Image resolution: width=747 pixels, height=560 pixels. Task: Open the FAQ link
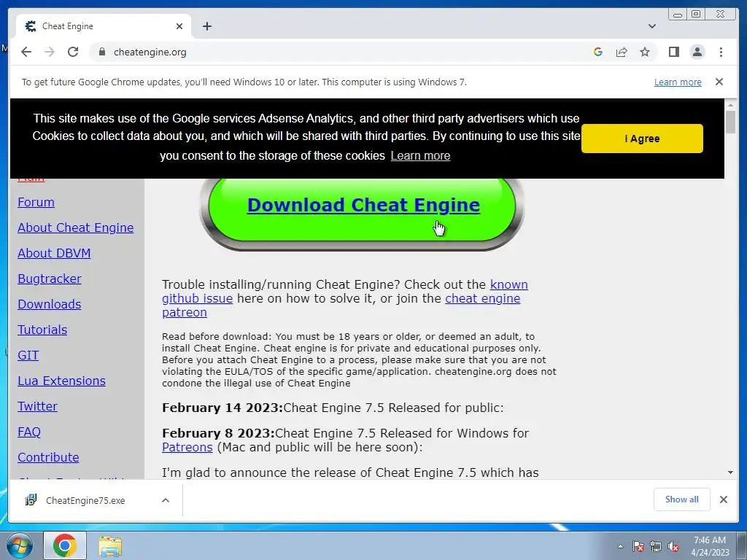coord(29,432)
